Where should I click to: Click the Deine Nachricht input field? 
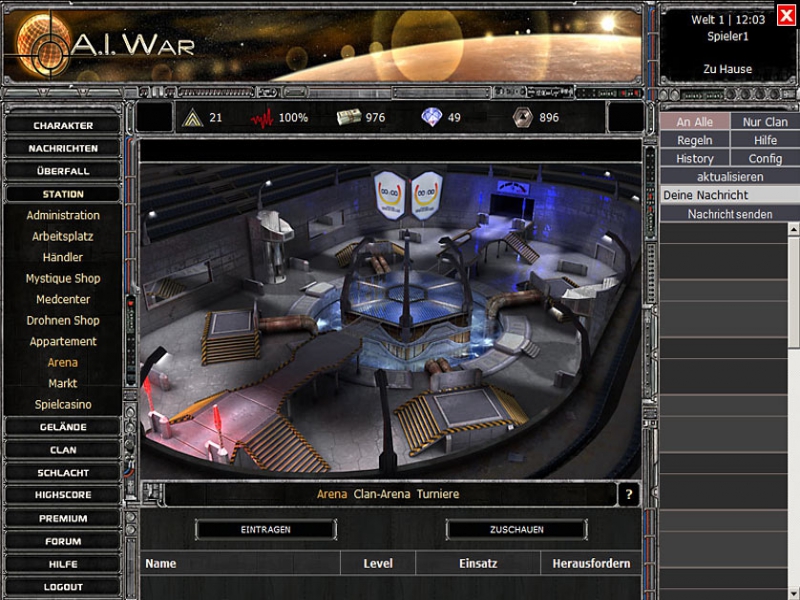click(730, 195)
